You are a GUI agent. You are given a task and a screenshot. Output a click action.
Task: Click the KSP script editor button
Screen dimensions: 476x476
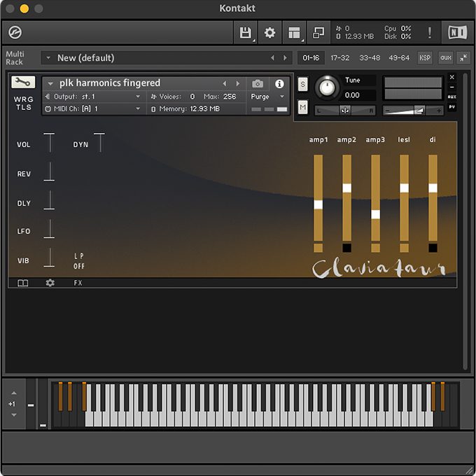point(425,57)
